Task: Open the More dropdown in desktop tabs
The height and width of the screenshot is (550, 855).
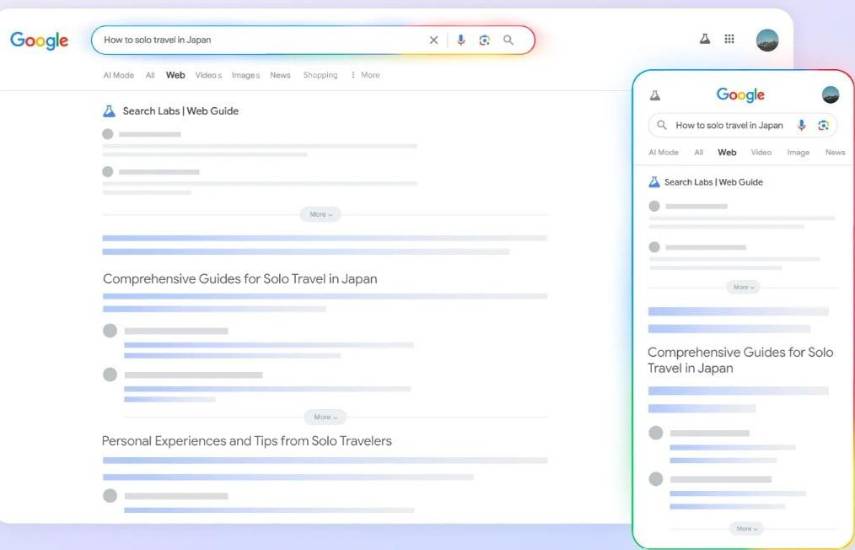Action: click(366, 75)
